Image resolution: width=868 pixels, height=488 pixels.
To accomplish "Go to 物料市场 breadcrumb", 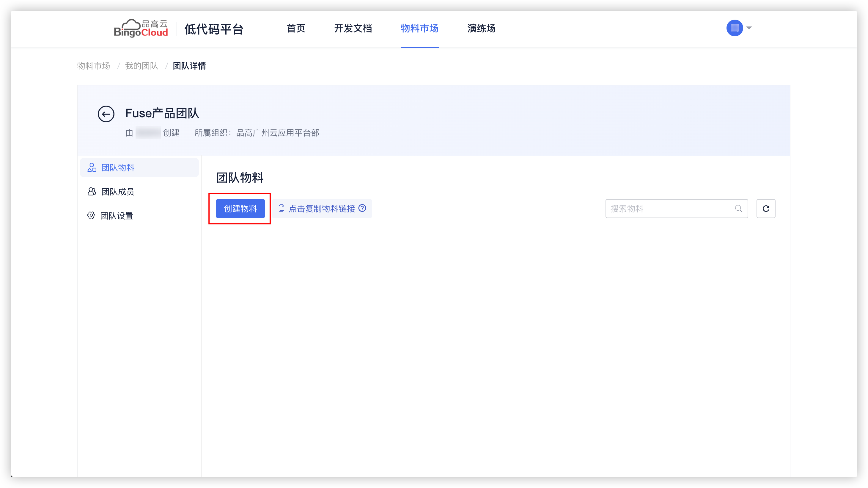I will click(x=94, y=66).
